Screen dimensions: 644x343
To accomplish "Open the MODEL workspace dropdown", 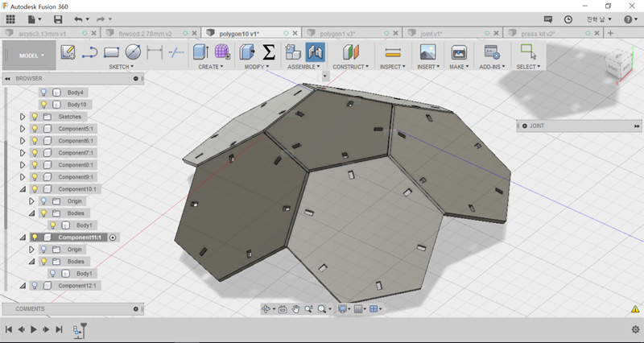I will tap(32, 56).
